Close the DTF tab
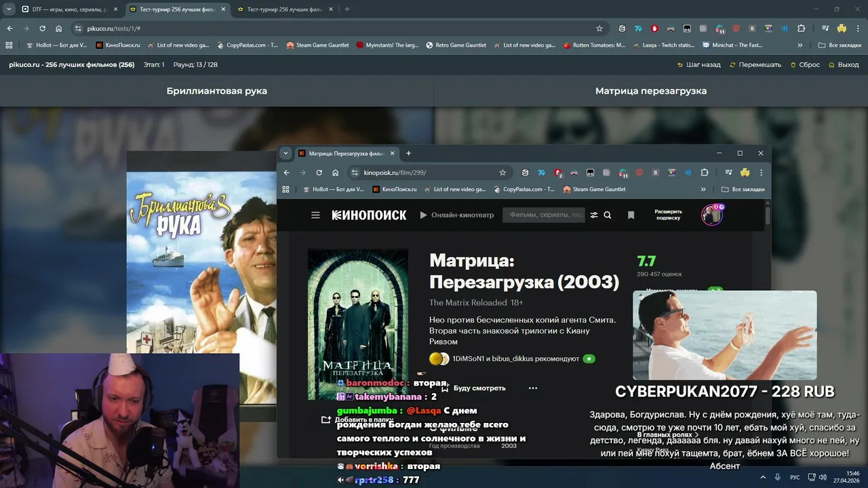868x488 pixels. click(115, 9)
